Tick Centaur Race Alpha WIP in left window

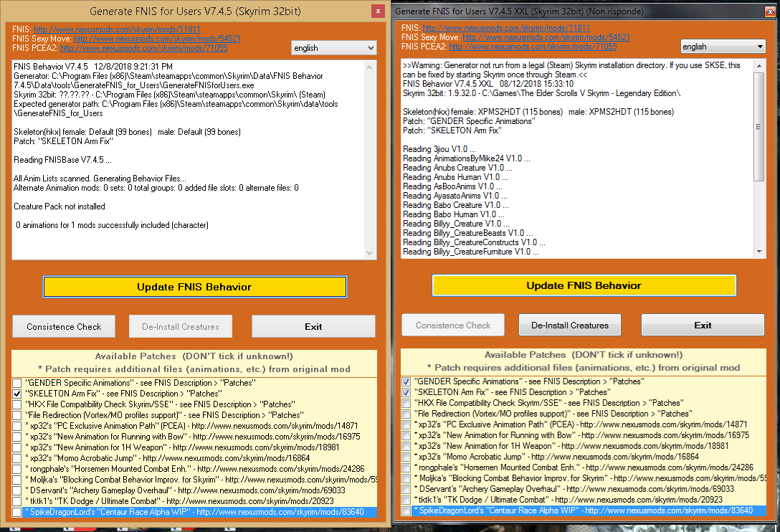(17, 512)
